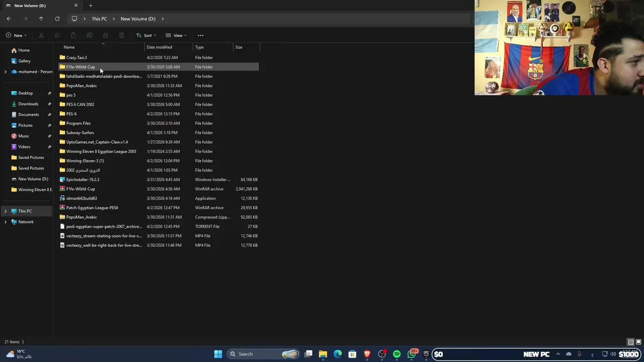The image size is (644, 362).
Task: Open WhatsApp from the taskbar
Action: click(412, 354)
